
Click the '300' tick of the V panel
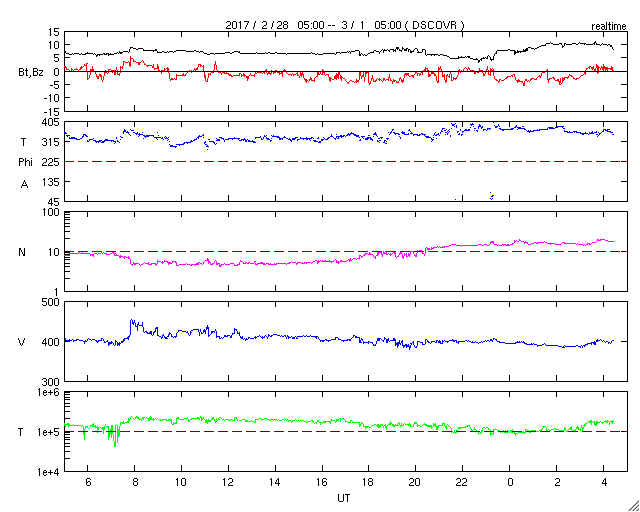51,382
